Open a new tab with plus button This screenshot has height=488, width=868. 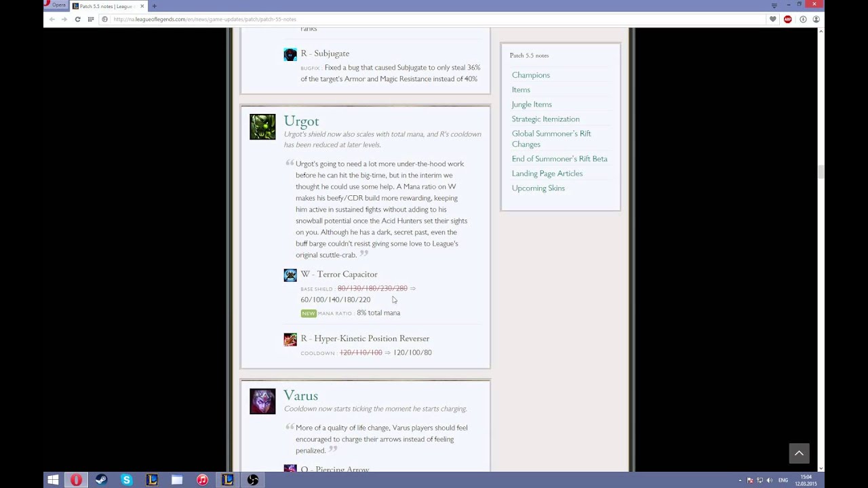154,6
